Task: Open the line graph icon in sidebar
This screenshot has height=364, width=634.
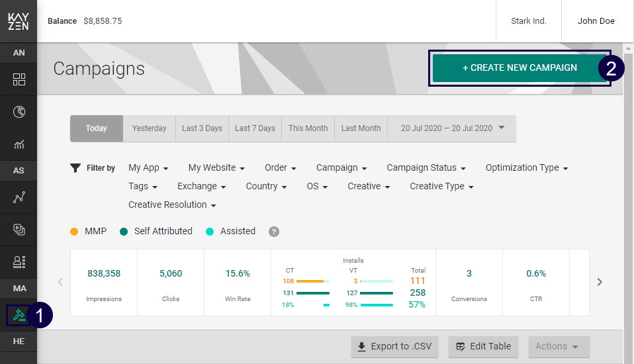Action: click(19, 198)
